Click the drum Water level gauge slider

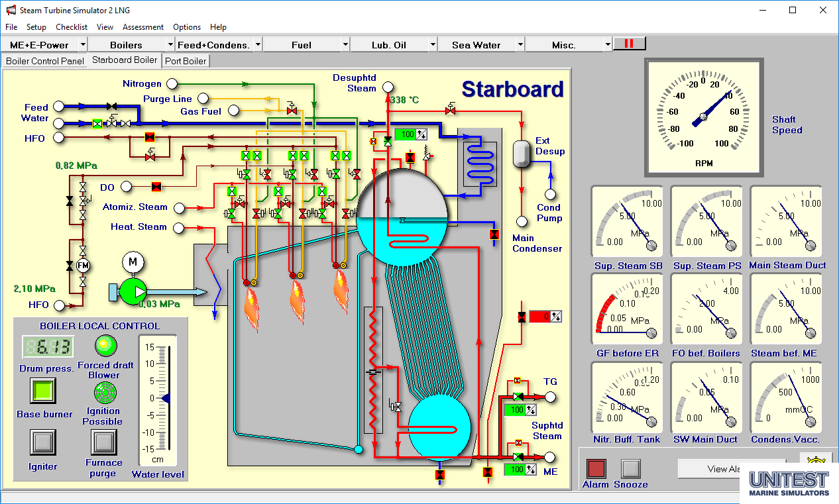(x=166, y=398)
